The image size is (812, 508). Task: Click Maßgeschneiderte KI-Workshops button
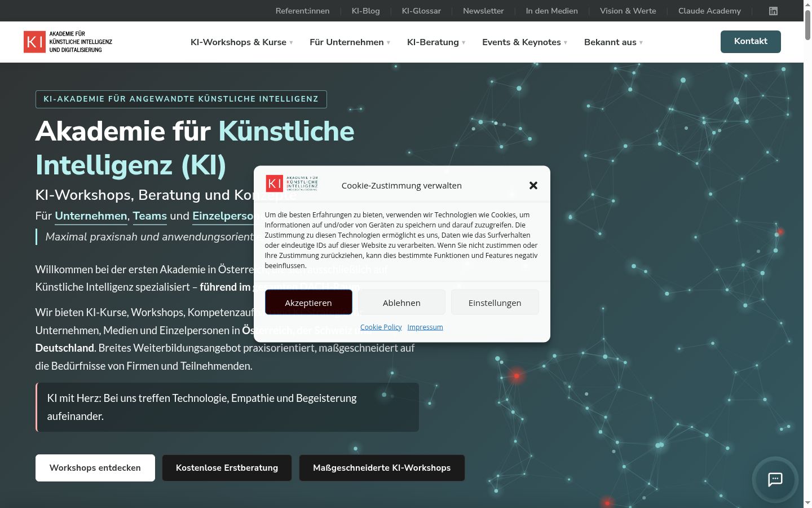click(x=382, y=468)
